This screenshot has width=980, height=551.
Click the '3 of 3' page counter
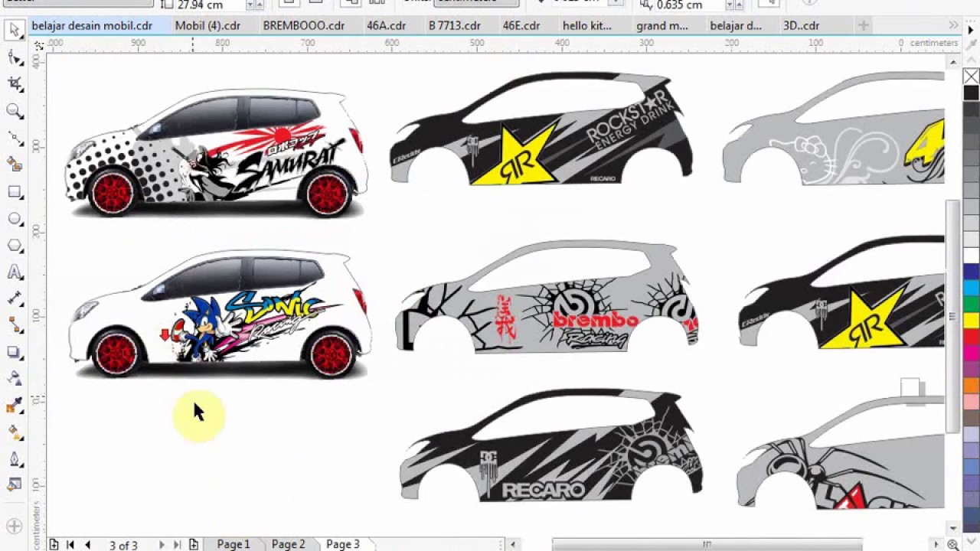[123, 545]
